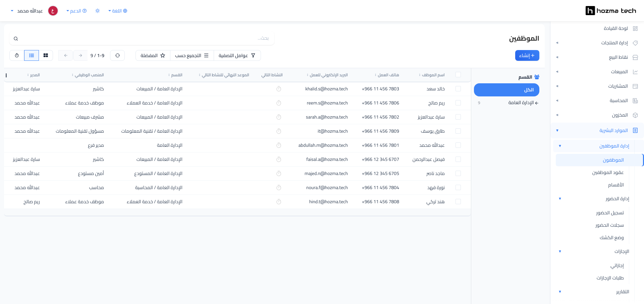
Task: Open الدعم support dropdown
Action: coord(76,11)
